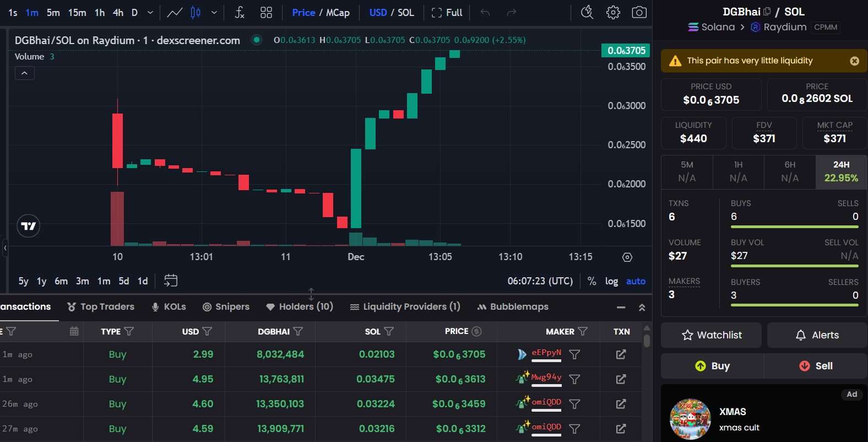Redo last chart action
Viewport: 868px width, 442px height.
point(511,12)
